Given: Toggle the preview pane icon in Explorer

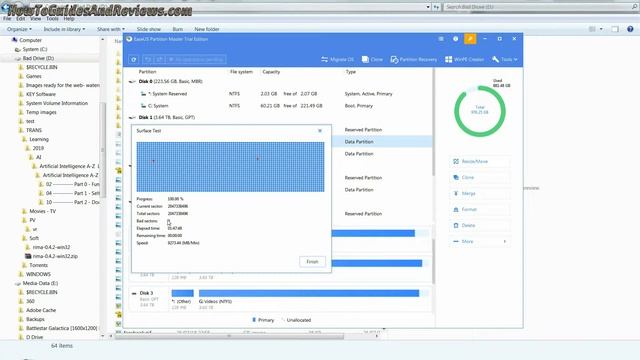Looking at the screenshot, I should [x=615, y=29].
